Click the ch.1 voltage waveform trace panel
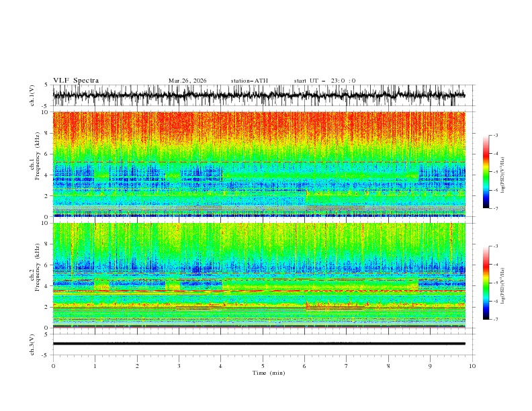This screenshot has height=411, width=532. 264,95
